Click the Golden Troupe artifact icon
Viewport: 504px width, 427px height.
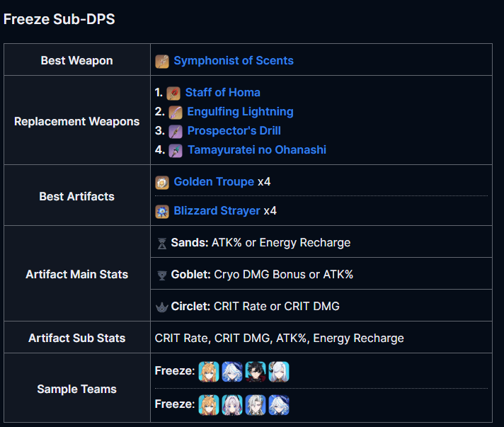coord(162,183)
